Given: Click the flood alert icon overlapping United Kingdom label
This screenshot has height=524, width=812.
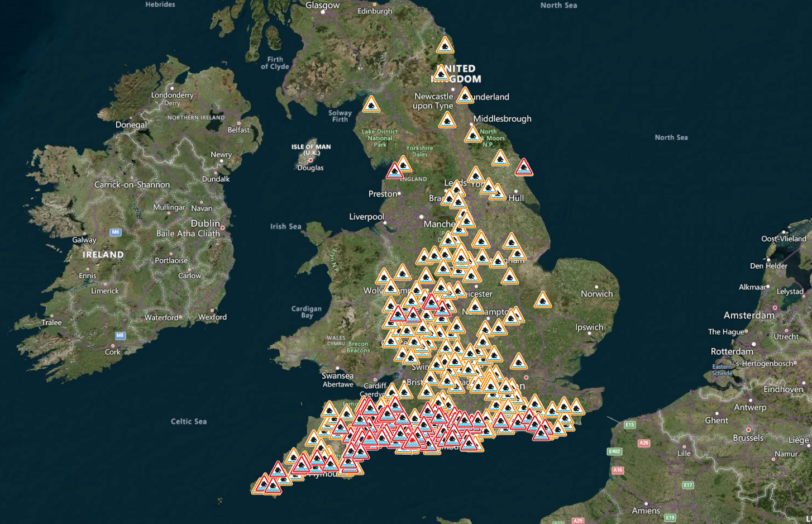Looking at the screenshot, I should 441,74.
